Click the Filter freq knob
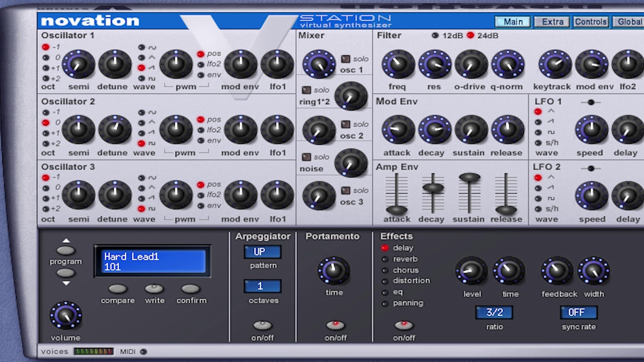The image size is (644, 362). point(398,64)
